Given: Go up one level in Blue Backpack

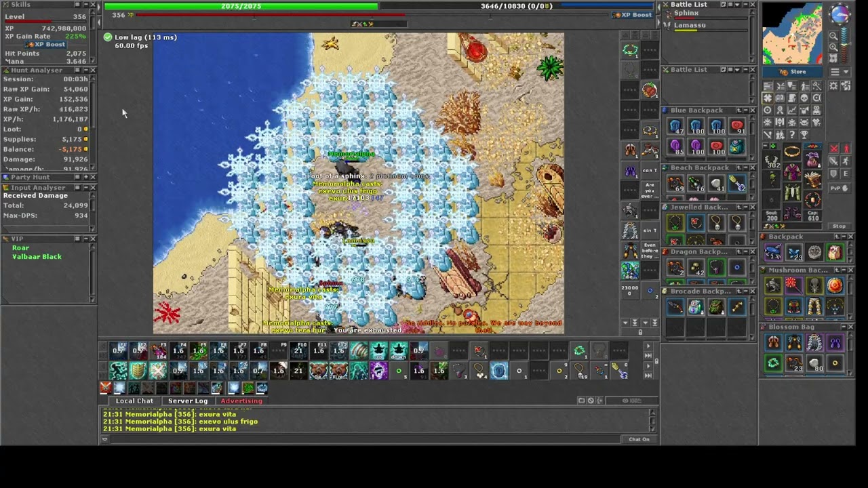Looking at the screenshot, I should [738, 110].
